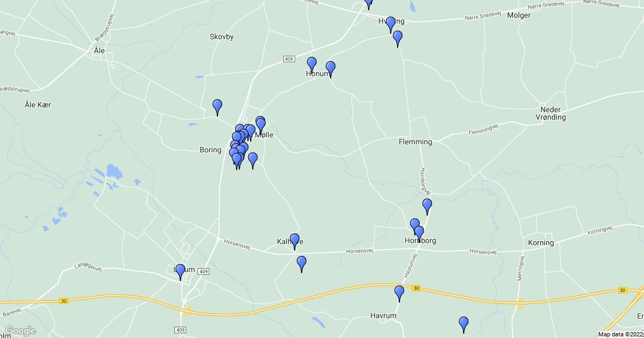Click the Flemming town label

(x=415, y=142)
